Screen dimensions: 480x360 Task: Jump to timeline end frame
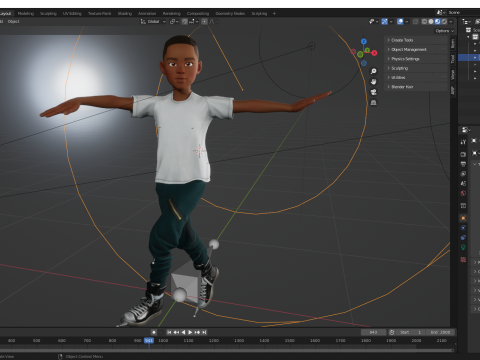click(x=204, y=332)
